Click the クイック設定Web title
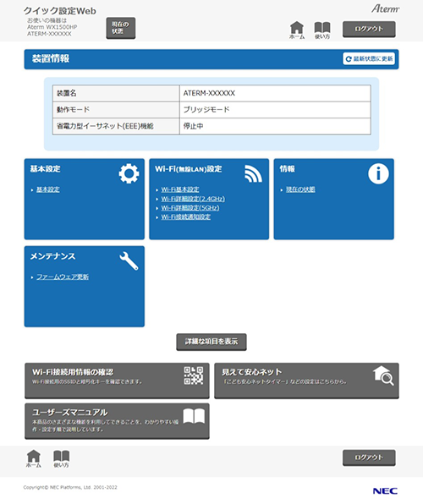 [60, 11]
